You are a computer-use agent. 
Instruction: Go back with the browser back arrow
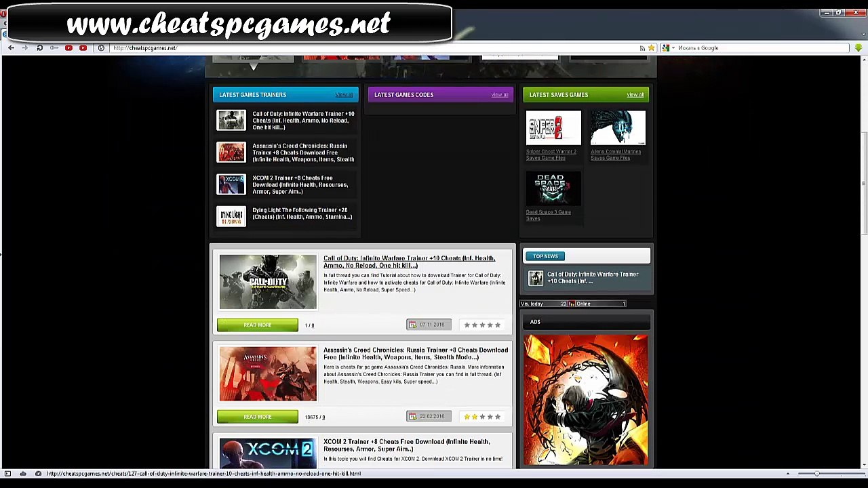(12, 47)
